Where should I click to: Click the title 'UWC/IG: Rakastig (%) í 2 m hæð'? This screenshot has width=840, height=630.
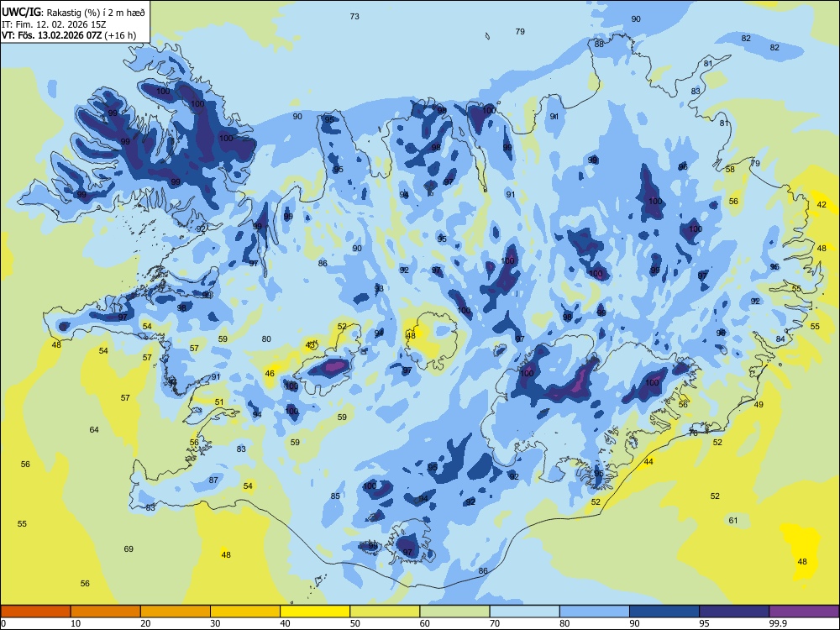tap(73, 11)
